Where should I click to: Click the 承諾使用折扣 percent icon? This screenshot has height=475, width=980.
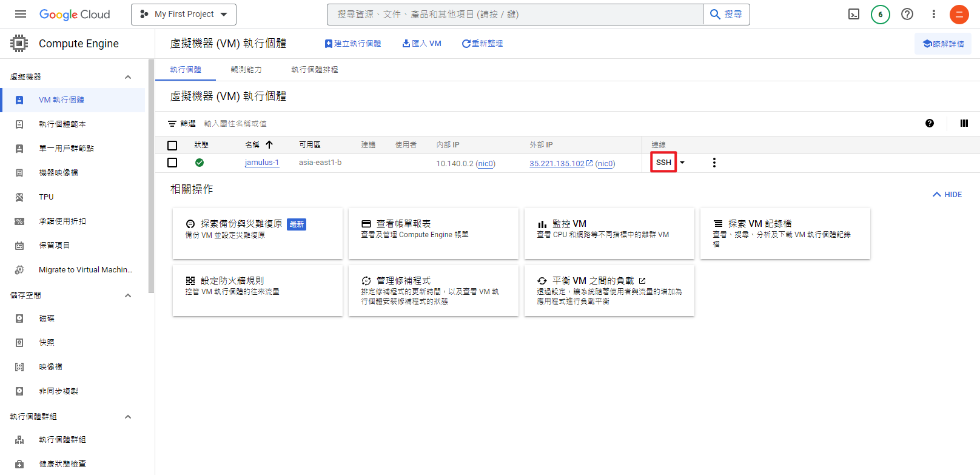click(x=19, y=221)
